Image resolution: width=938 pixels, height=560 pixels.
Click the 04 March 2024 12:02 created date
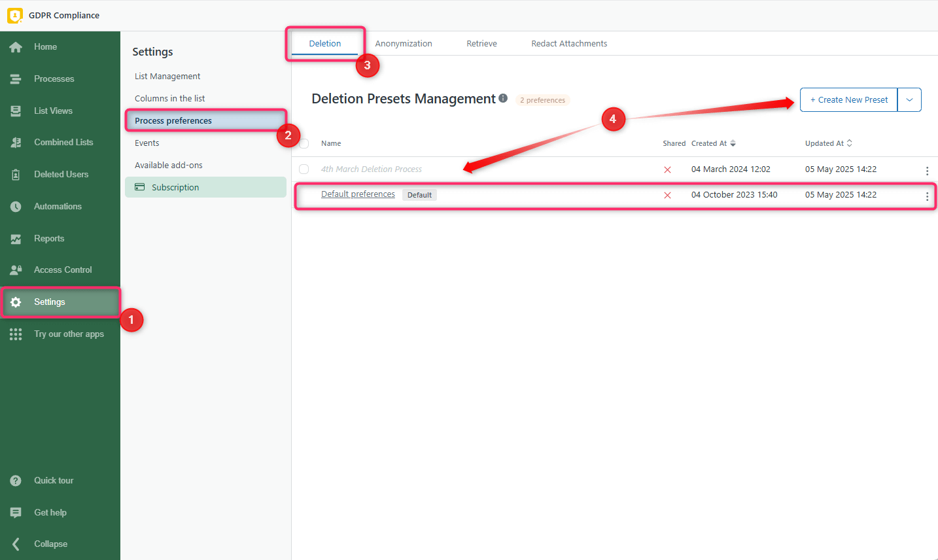point(731,169)
